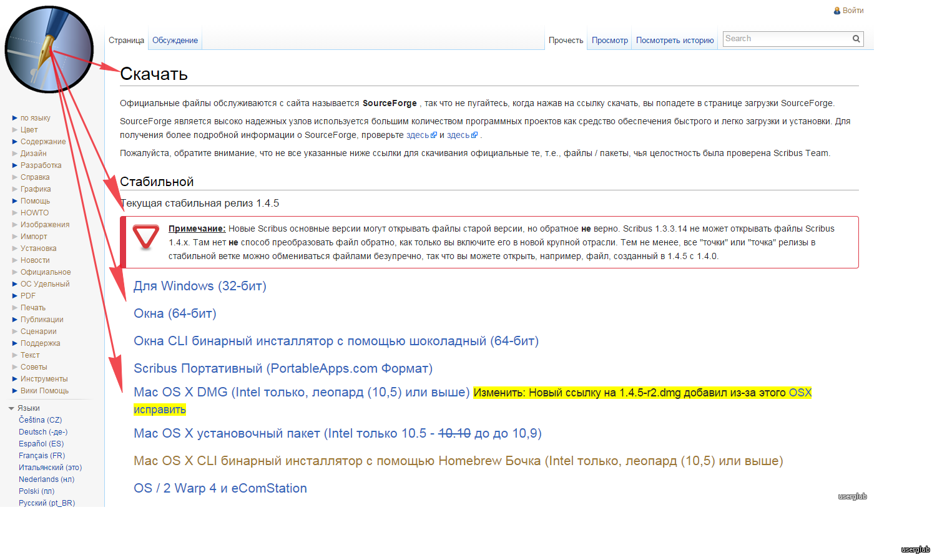Open the 'Для Windows (32-бит)' download link

(x=200, y=286)
